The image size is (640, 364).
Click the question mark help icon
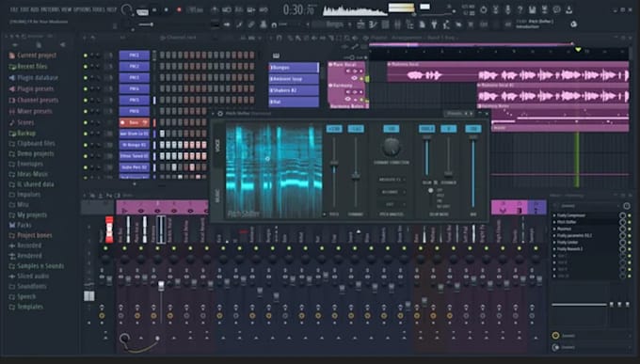click(x=520, y=9)
